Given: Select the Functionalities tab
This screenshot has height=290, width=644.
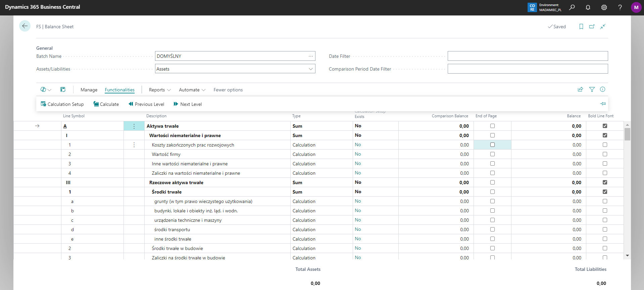Looking at the screenshot, I should (x=119, y=90).
